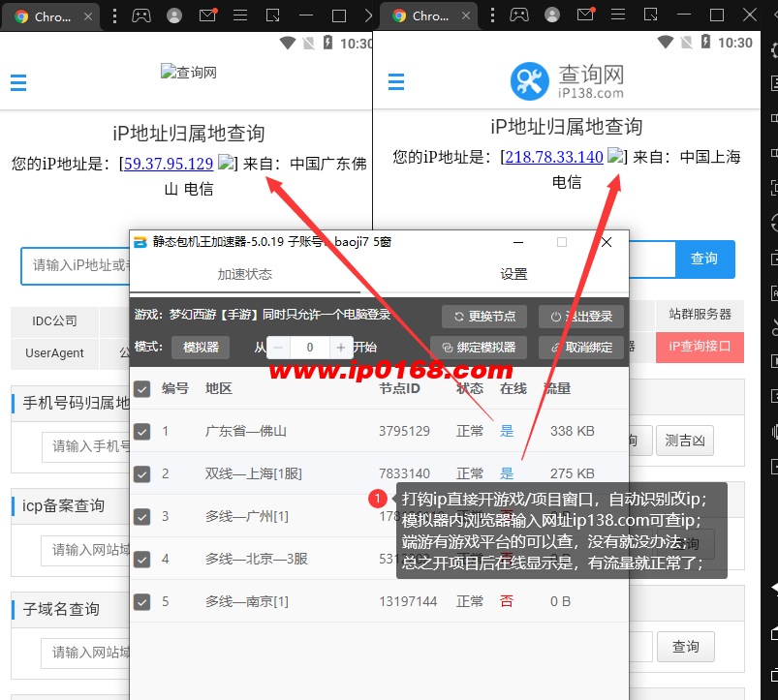778x700 pixels.
Task: Open the mail icon in left emulator titlebar
Action: (207, 15)
